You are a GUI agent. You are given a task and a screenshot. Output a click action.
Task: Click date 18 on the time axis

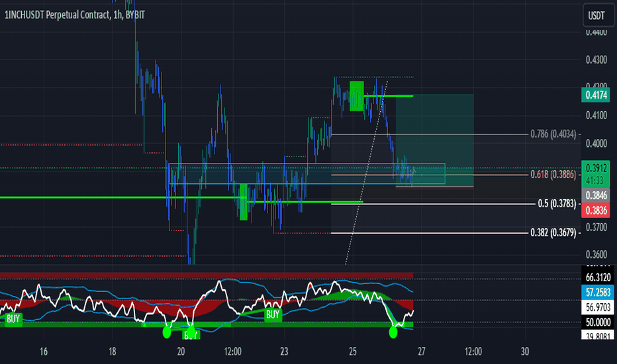(113, 351)
